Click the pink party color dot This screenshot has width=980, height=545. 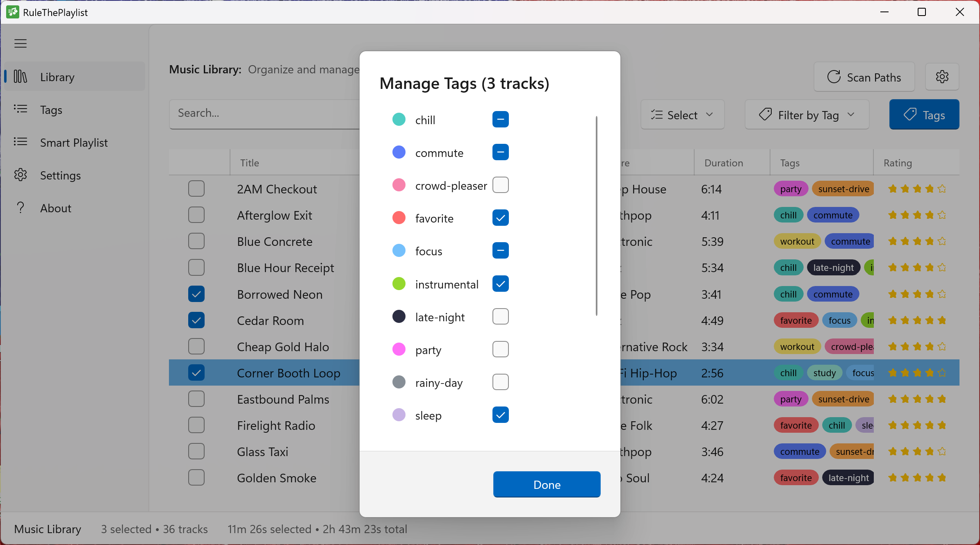pos(398,349)
